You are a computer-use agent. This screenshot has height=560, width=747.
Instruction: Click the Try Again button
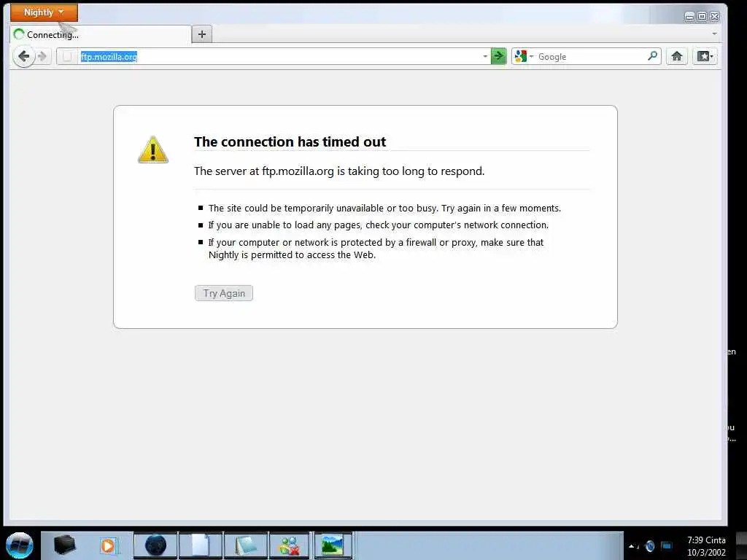[224, 293]
